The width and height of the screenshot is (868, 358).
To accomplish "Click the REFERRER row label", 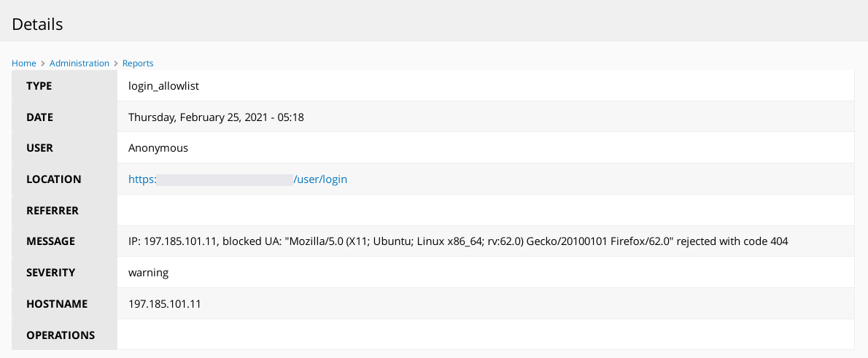I will pos(53,211).
